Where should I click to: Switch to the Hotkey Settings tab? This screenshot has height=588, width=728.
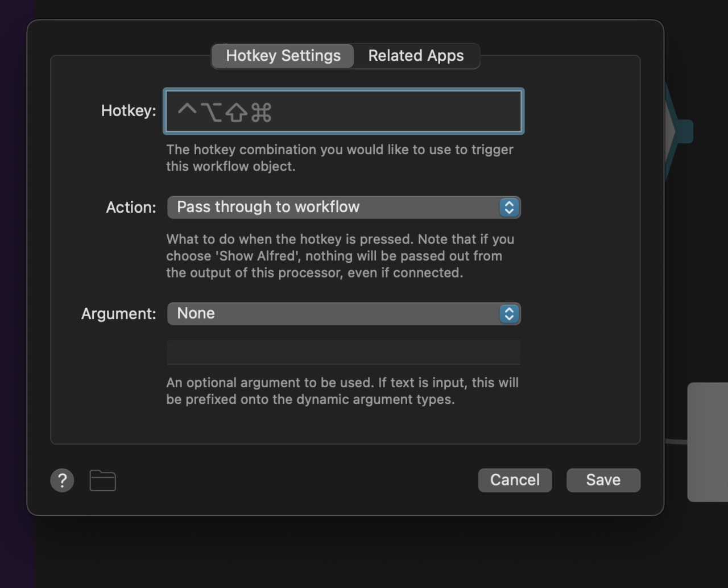click(x=283, y=56)
